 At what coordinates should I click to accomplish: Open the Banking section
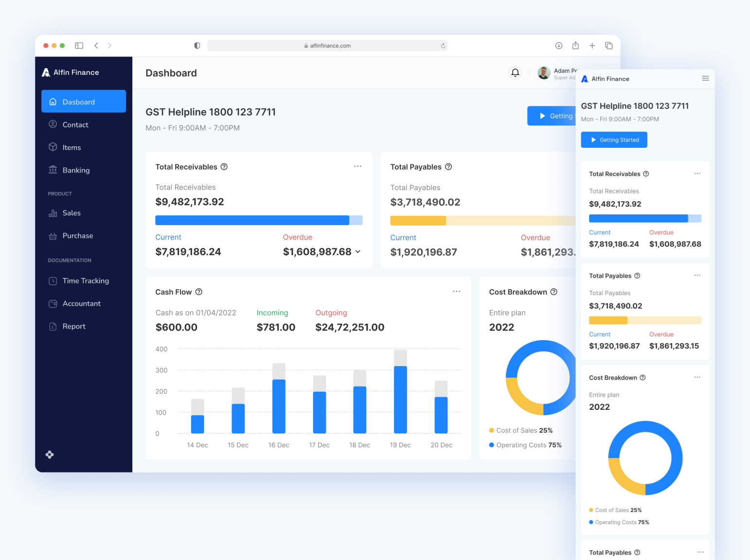point(75,170)
